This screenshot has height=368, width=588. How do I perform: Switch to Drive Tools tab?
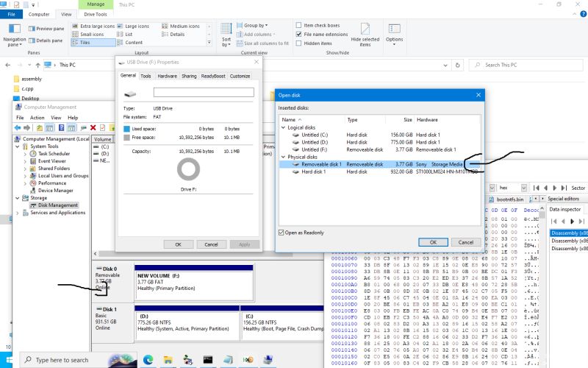[x=96, y=14]
